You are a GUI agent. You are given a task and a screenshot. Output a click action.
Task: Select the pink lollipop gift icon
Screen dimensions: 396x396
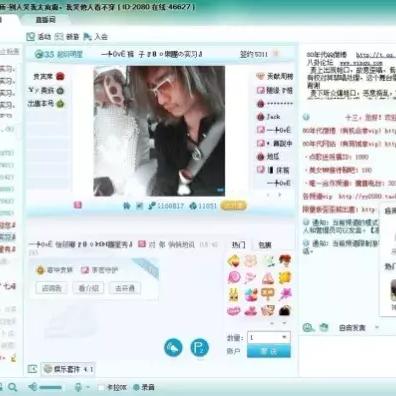point(234,277)
